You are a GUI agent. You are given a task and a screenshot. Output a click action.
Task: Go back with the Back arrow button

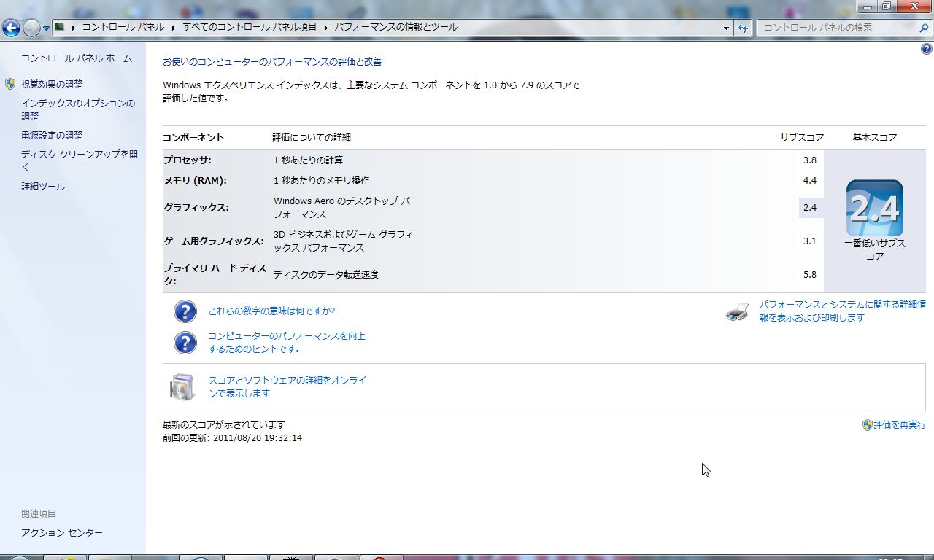click(11, 28)
